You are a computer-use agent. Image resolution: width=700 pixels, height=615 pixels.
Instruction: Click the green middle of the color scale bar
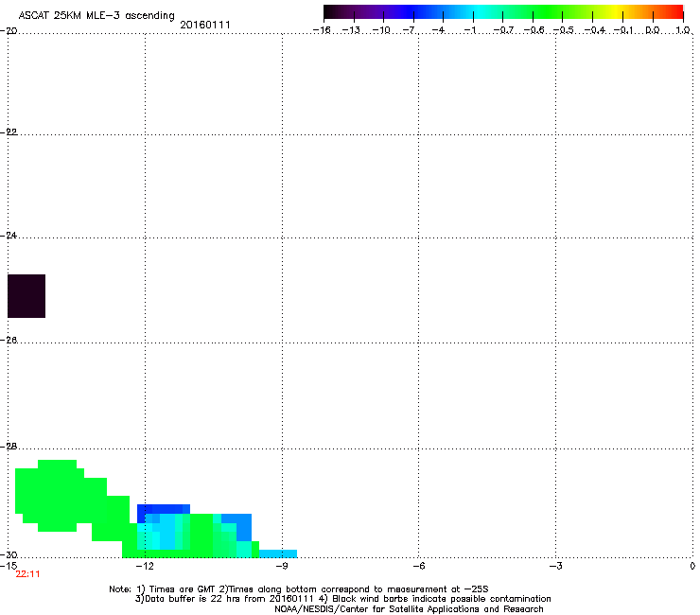tap(548, 12)
